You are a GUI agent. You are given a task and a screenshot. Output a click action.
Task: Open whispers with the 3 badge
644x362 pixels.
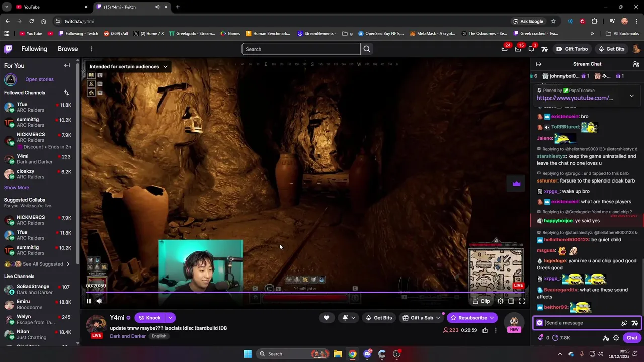coord(531,49)
